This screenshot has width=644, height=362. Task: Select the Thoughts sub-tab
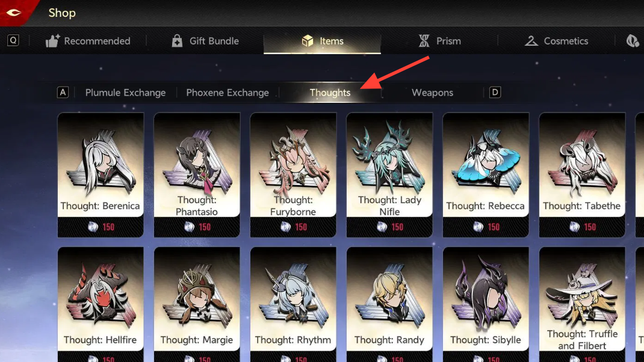(x=330, y=93)
